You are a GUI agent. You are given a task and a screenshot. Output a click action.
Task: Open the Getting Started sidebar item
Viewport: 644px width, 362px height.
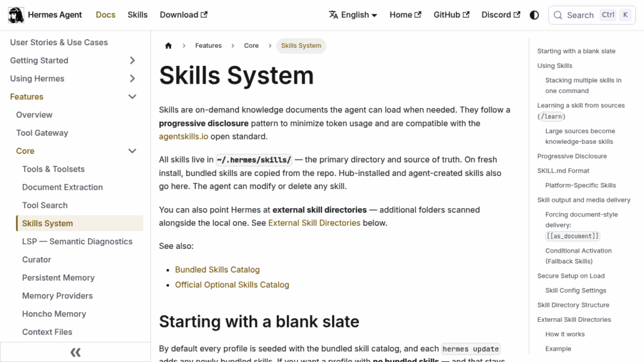[39, 60]
